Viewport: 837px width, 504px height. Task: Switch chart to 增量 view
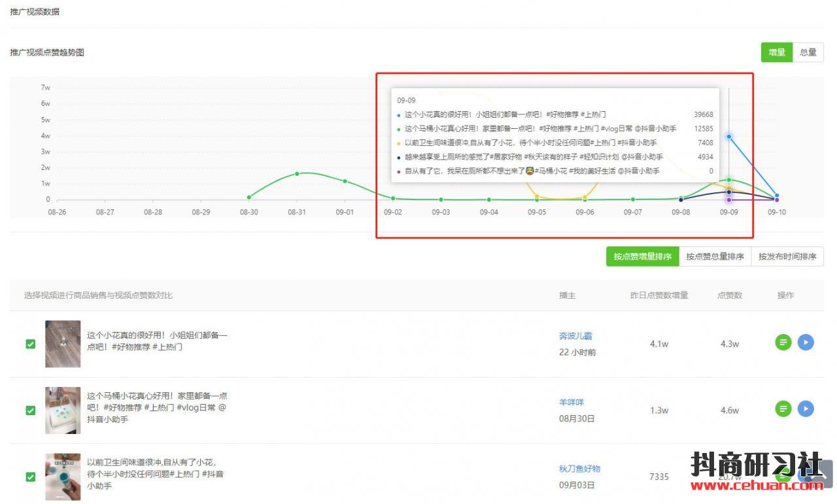click(776, 52)
